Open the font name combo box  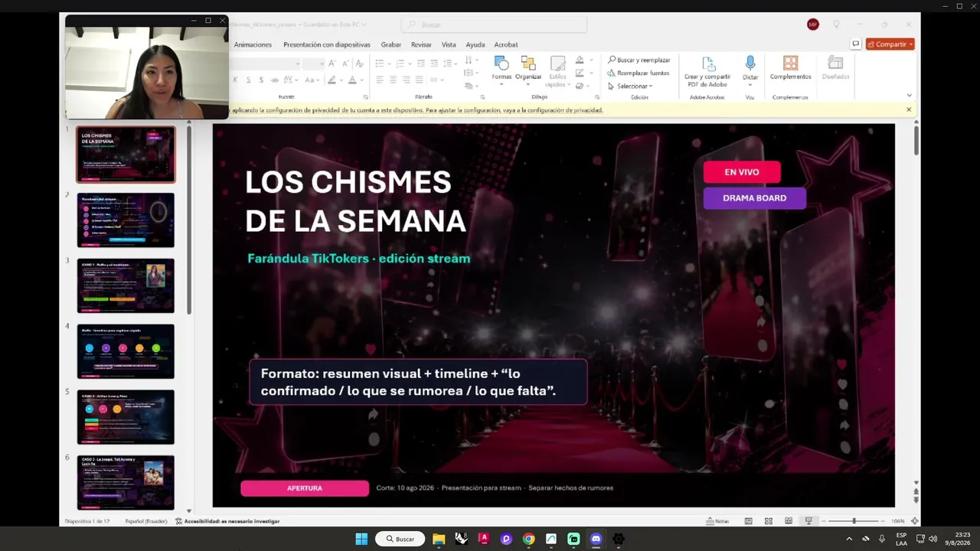(x=266, y=64)
